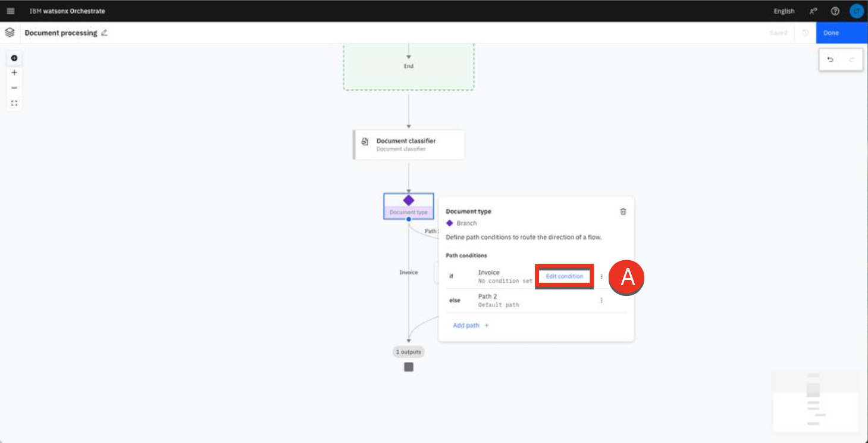This screenshot has height=443, width=868.
Task: Fit the flow to screen
Action: [x=14, y=103]
